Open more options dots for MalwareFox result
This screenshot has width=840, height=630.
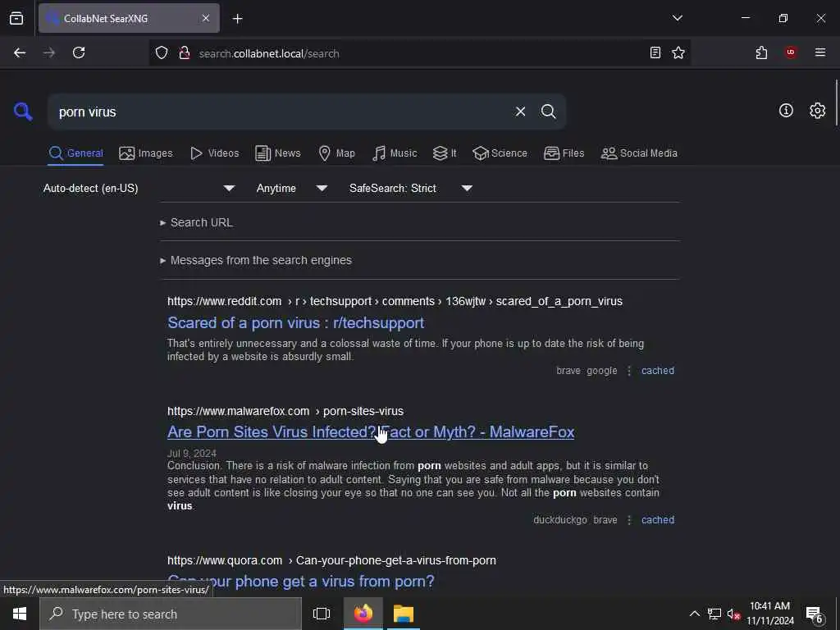[629, 519]
